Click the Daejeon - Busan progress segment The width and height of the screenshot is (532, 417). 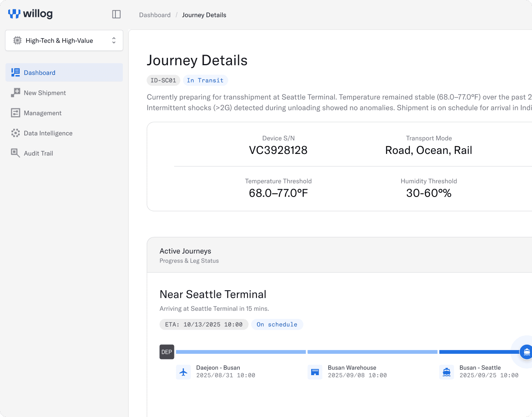point(241,352)
